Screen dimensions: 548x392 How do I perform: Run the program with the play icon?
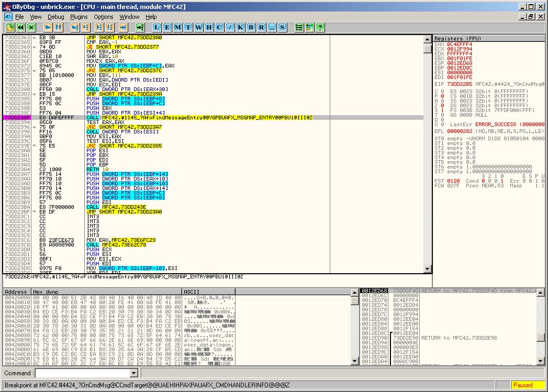point(48,27)
